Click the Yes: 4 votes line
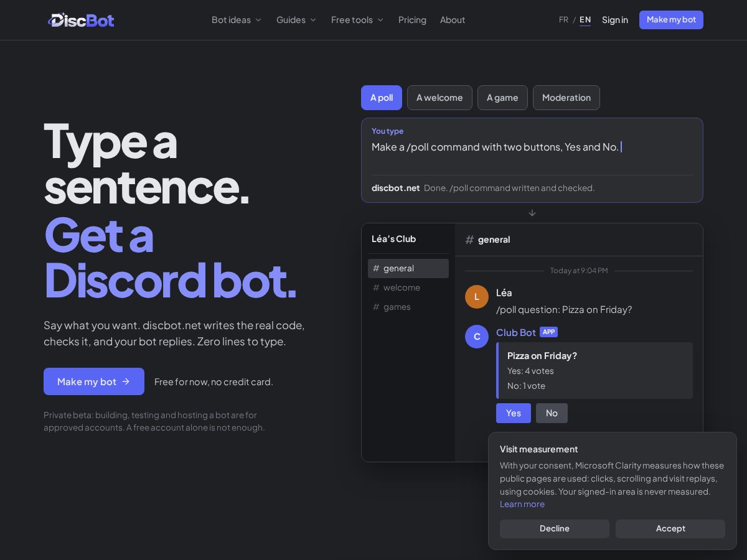 [530, 371]
